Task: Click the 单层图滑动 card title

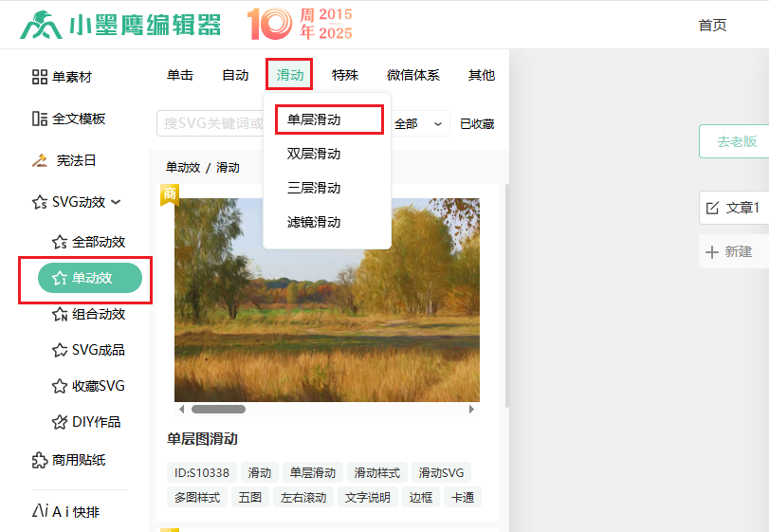Action: point(202,439)
